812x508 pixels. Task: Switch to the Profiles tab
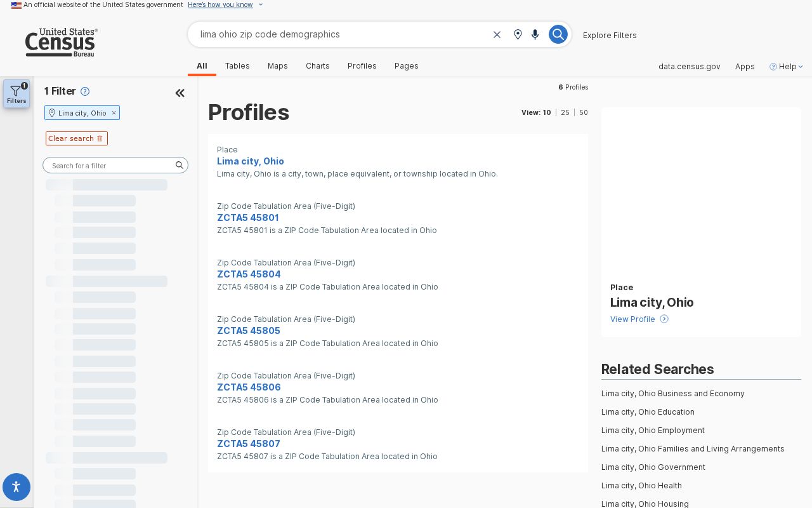(x=362, y=66)
